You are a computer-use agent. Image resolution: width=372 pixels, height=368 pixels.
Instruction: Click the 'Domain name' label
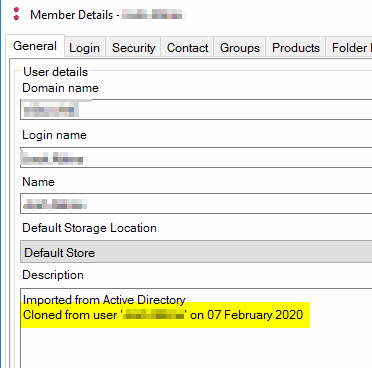pyautogui.click(x=60, y=88)
